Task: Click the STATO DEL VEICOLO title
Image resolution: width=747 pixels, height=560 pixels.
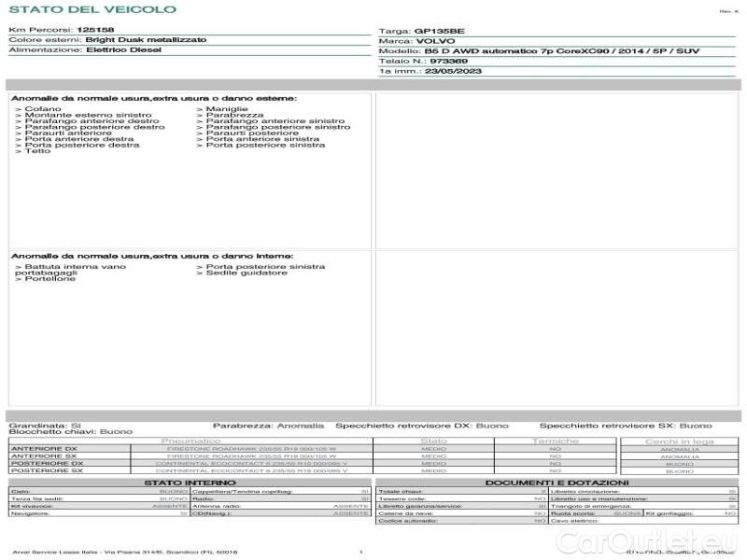Action: click(92, 9)
